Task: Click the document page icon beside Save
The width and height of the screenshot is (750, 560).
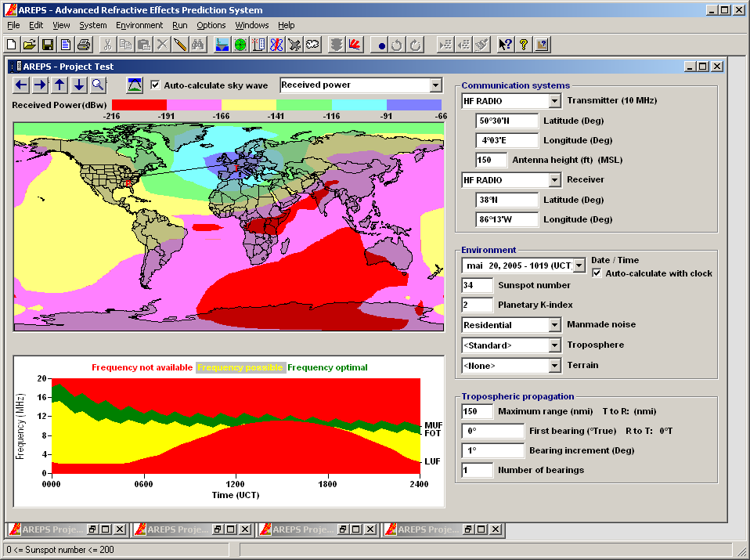Action: coord(66,45)
